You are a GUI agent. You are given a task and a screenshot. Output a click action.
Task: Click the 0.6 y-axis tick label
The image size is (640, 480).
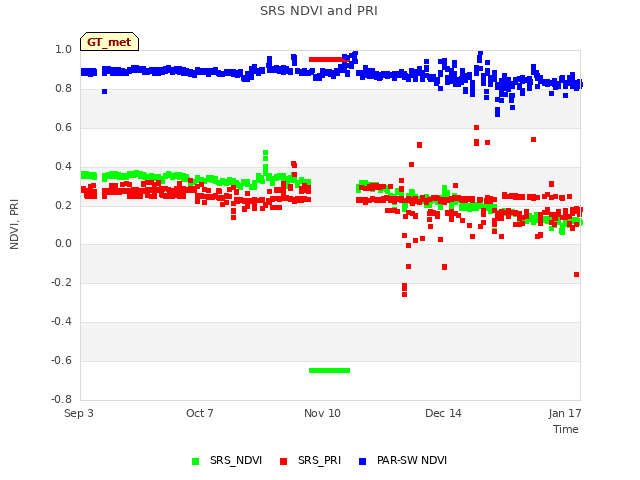click(63, 127)
